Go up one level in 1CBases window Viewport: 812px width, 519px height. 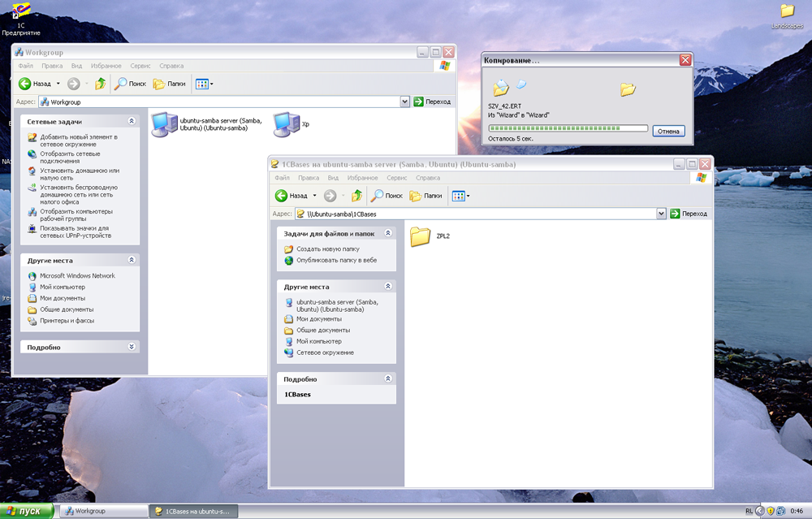[356, 195]
